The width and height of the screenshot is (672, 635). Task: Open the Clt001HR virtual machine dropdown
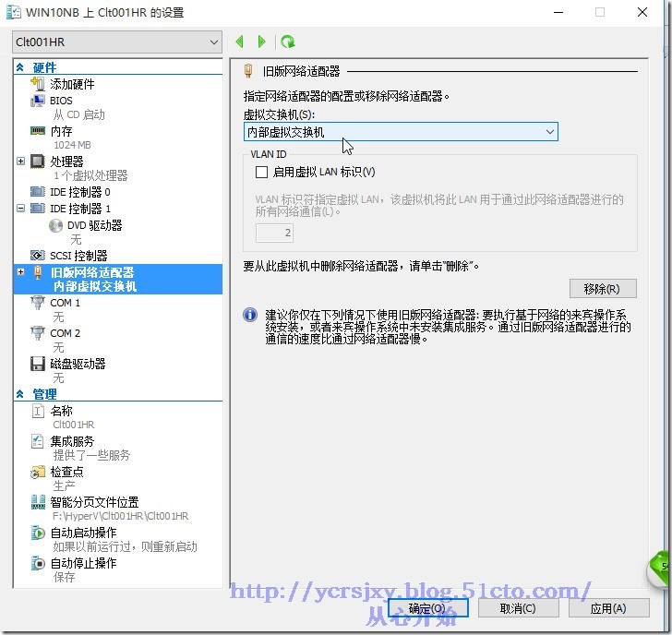[x=117, y=42]
